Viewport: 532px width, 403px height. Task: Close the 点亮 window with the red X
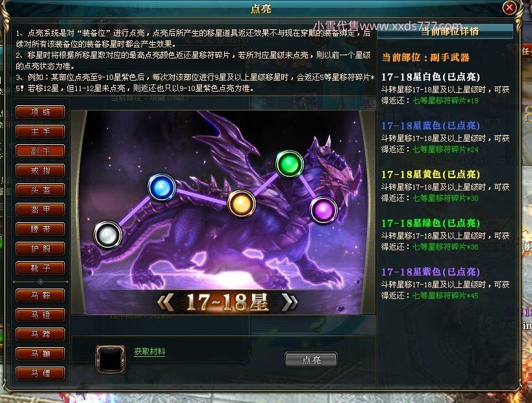click(509, 7)
